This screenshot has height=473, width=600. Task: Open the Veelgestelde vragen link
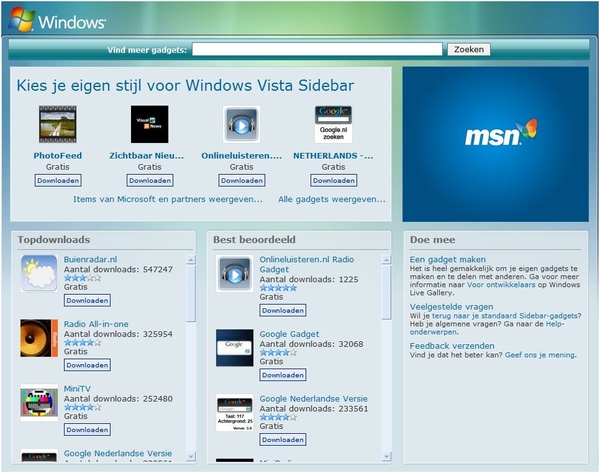452,307
